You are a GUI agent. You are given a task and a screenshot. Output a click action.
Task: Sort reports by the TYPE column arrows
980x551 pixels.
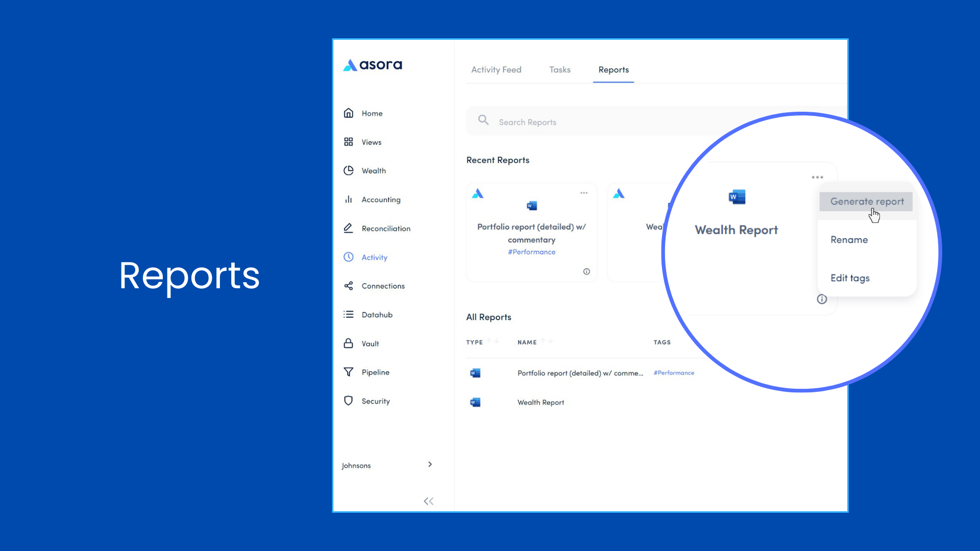493,340
